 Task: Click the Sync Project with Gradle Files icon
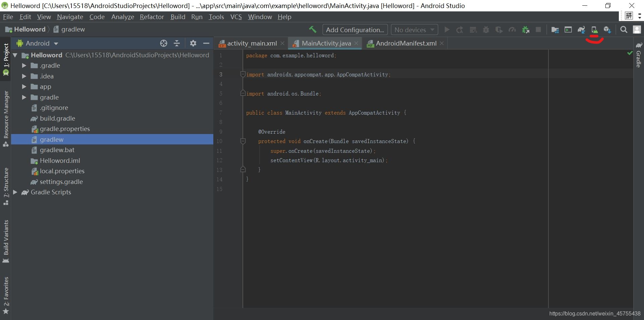581,30
